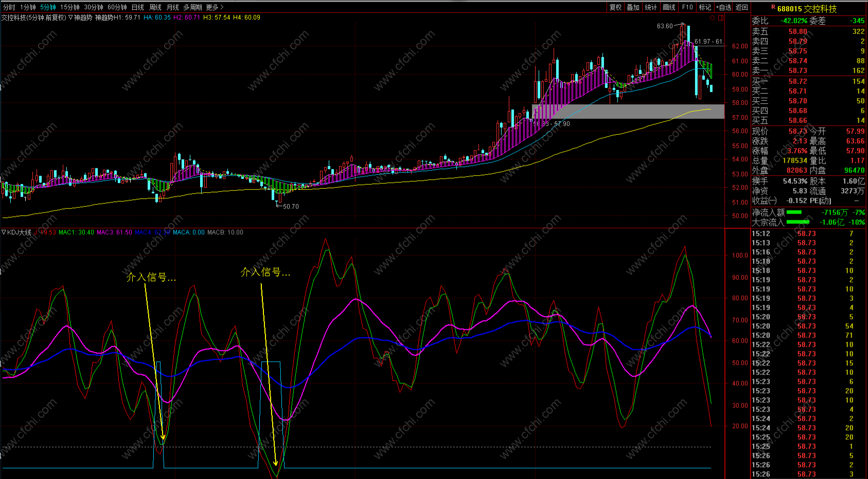Viewport: 868px width, 479px height.
Task: Click the gray gap zone rectangle
Action: [x=628, y=112]
